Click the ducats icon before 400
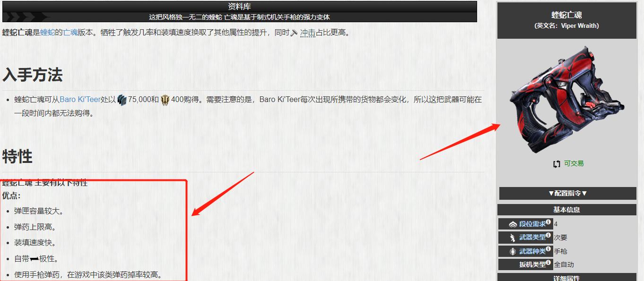 click(x=165, y=100)
